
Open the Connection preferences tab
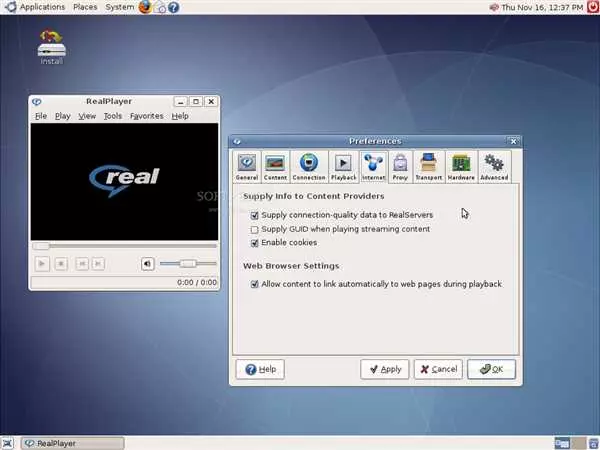(309, 167)
